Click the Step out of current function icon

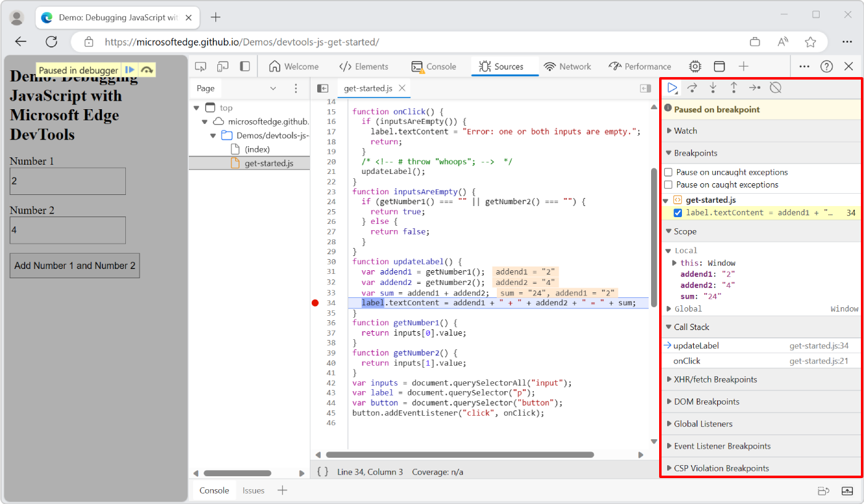[733, 88]
